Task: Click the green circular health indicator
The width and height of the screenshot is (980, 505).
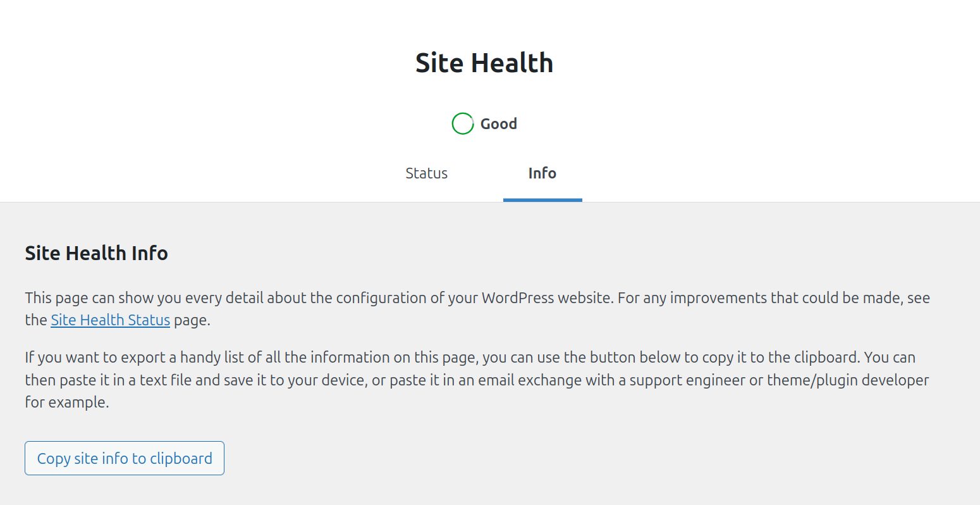Action: [462, 124]
